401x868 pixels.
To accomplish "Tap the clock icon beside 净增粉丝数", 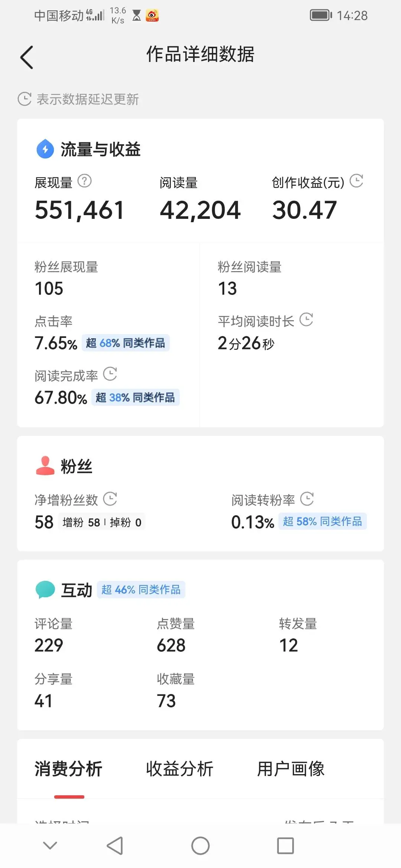I will tap(110, 499).
